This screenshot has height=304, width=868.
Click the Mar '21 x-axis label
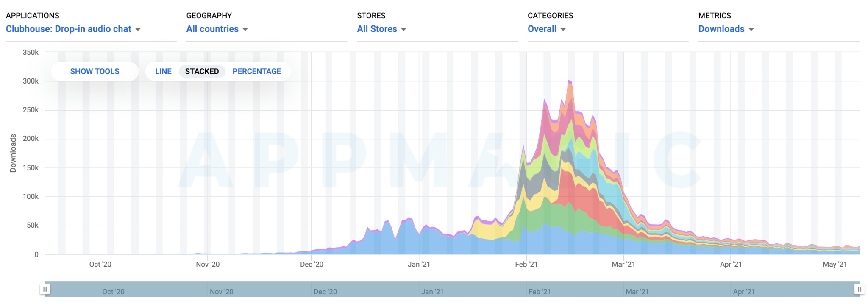coord(623,264)
